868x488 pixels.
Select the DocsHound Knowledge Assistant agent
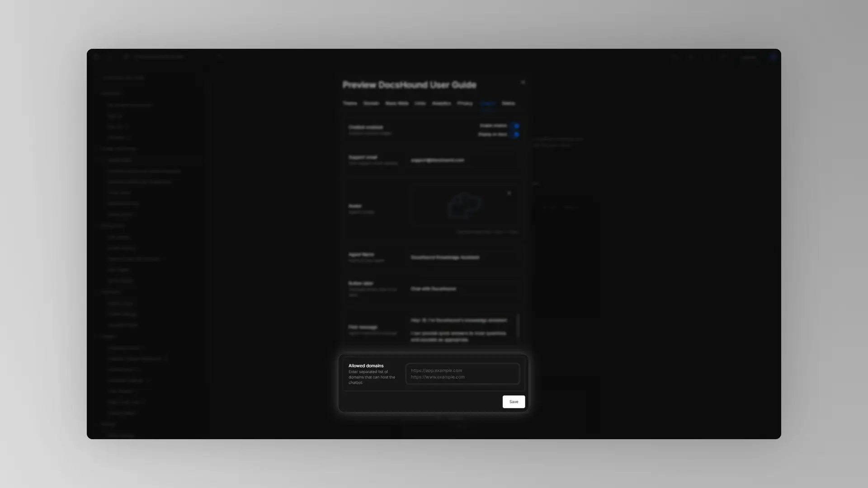click(x=445, y=258)
